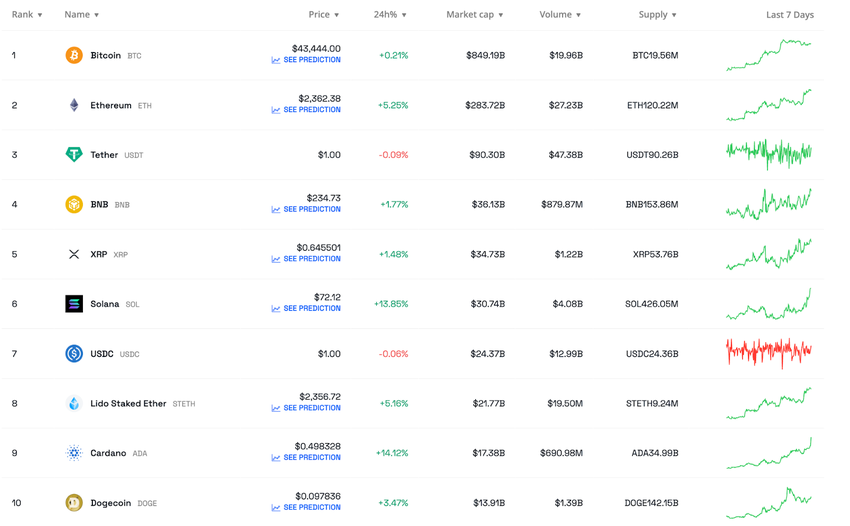The image size is (850, 526).
Task: Open the Lido Staked Ether name
Action: [x=128, y=403]
